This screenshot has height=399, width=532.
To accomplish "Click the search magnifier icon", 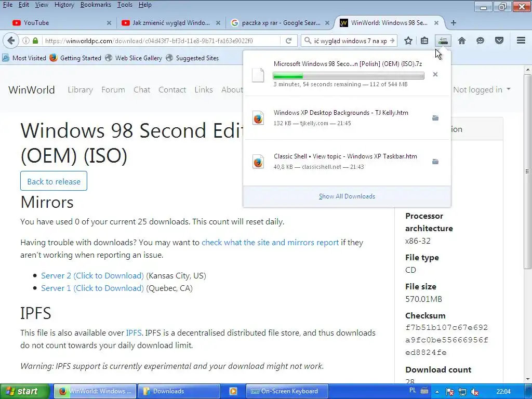I will tap(308, 41).
